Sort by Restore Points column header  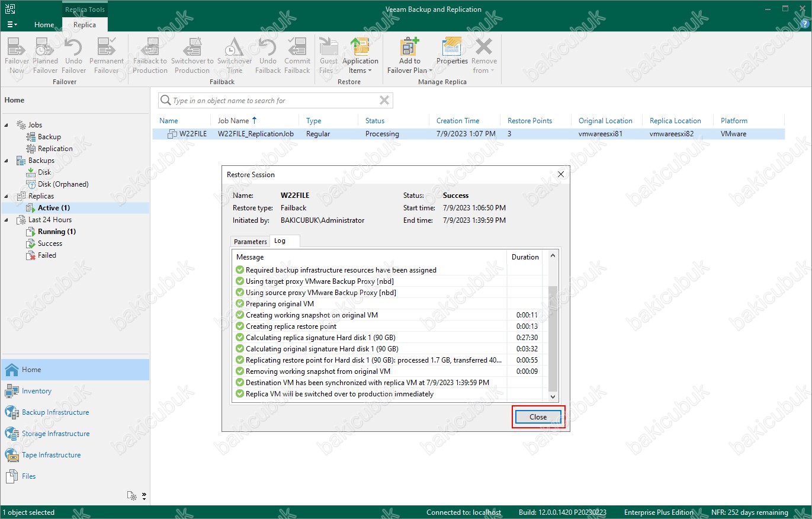click(529, 121)
